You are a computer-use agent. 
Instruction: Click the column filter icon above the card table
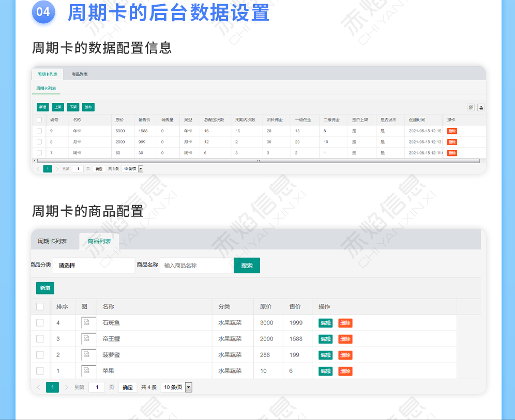471,107
